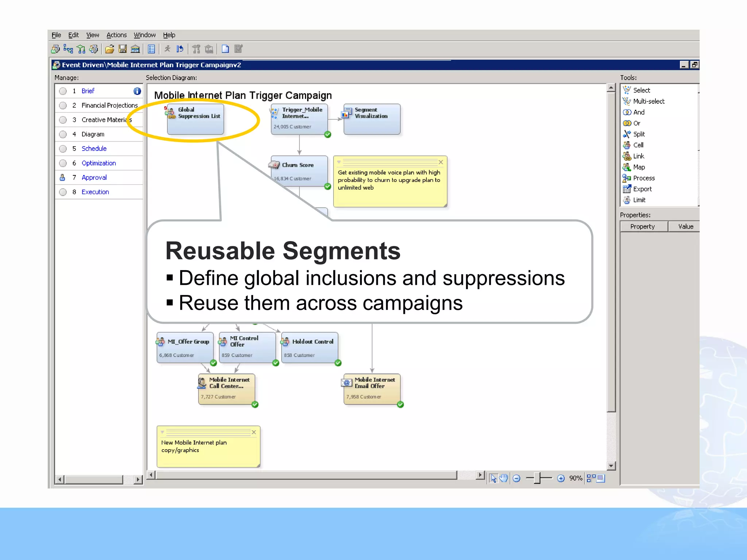
Task: Click the Financial Projections status circle
Action: pyautogui.click(x=63, y=105)
